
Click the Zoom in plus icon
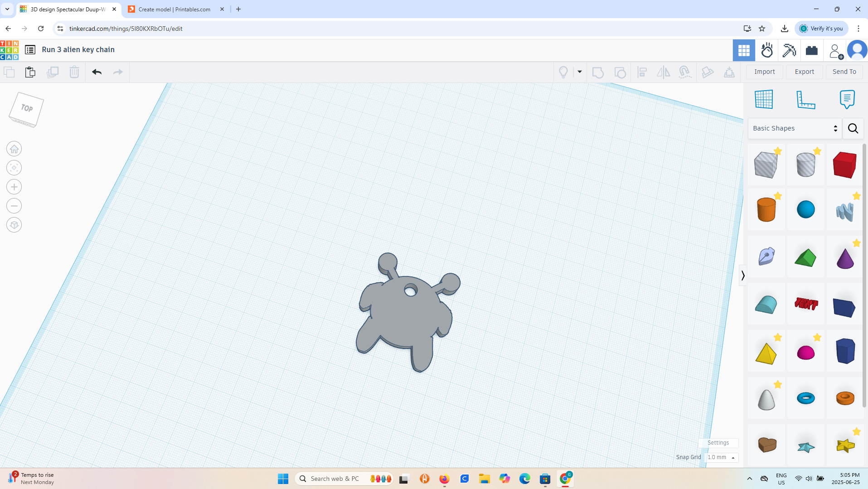pos(14,187)
